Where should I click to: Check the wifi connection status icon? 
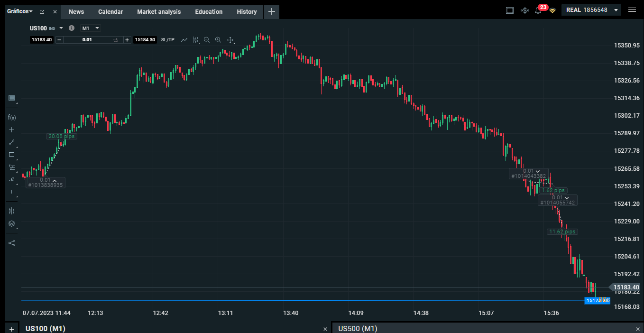(552, 10)
